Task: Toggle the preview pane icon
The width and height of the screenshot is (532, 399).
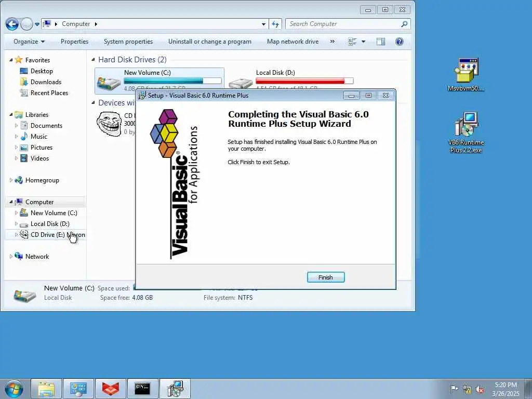Action: click(381, 42)
